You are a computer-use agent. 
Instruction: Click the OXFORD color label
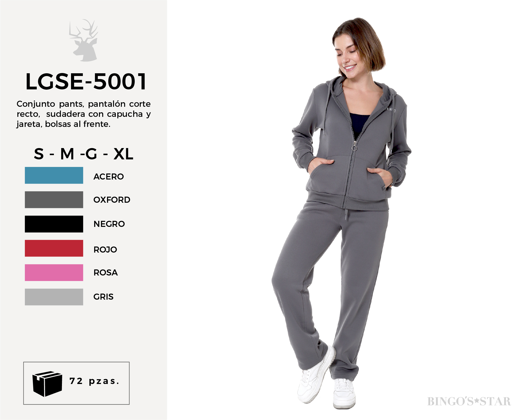coord(112,200)
